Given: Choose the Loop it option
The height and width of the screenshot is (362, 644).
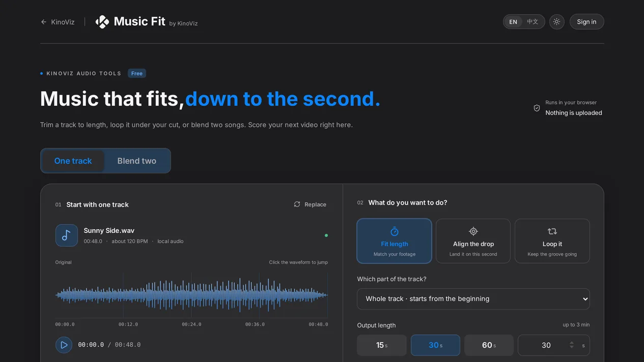Looking at the screenshot, I should point(552,241).
